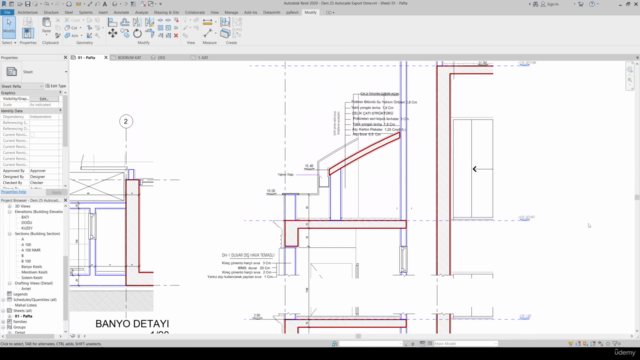Select the Trim/Extend to Corner tool
Viewport: 640px width, 360px height.
tap(149, 33)
